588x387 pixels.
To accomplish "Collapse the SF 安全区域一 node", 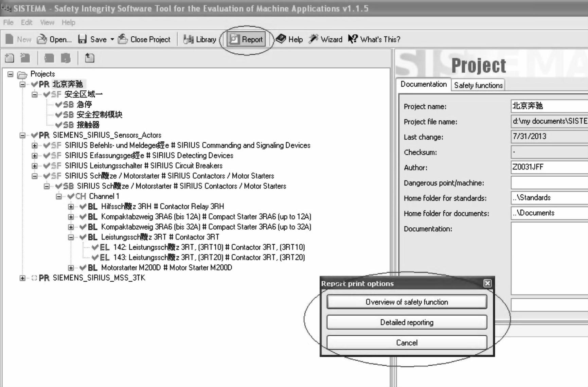I will (35, 94).
